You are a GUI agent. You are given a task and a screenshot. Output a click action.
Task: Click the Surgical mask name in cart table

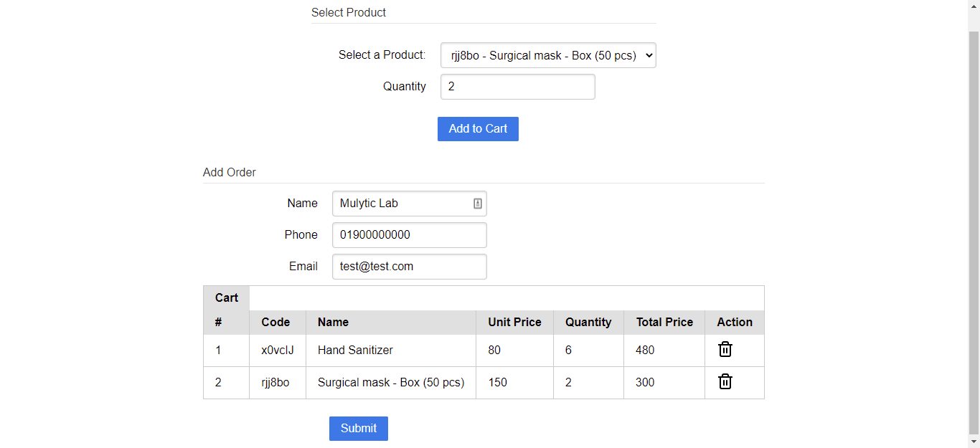pos(391,383)
